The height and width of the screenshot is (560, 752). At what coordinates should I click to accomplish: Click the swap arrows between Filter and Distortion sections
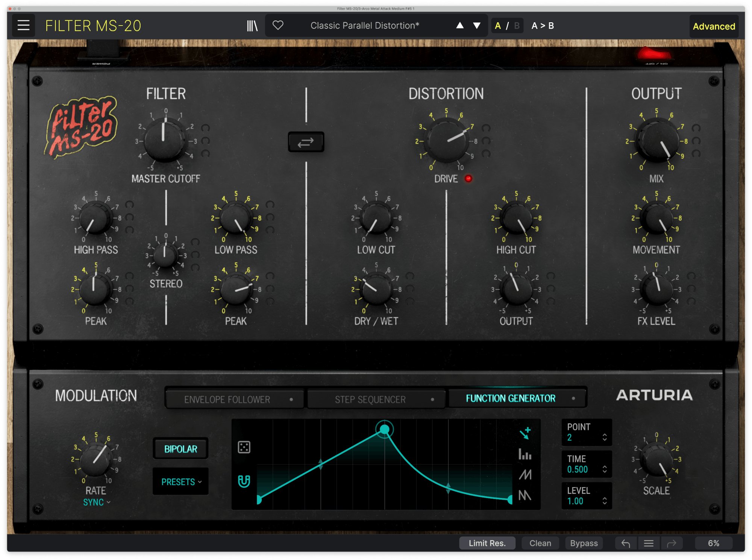(306, 142)
